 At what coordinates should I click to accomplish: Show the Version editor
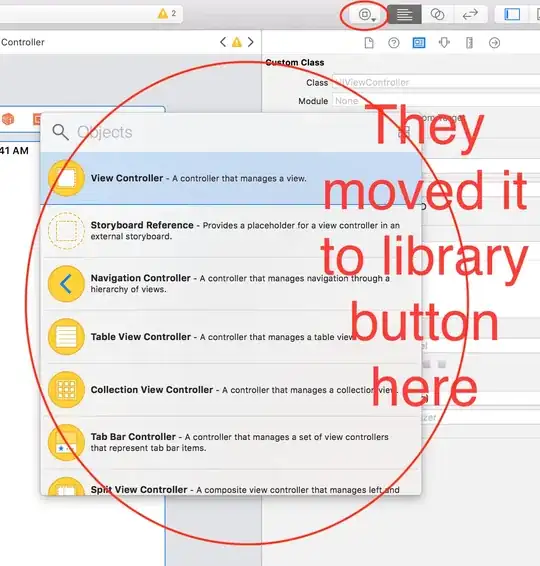click(470, 15)
